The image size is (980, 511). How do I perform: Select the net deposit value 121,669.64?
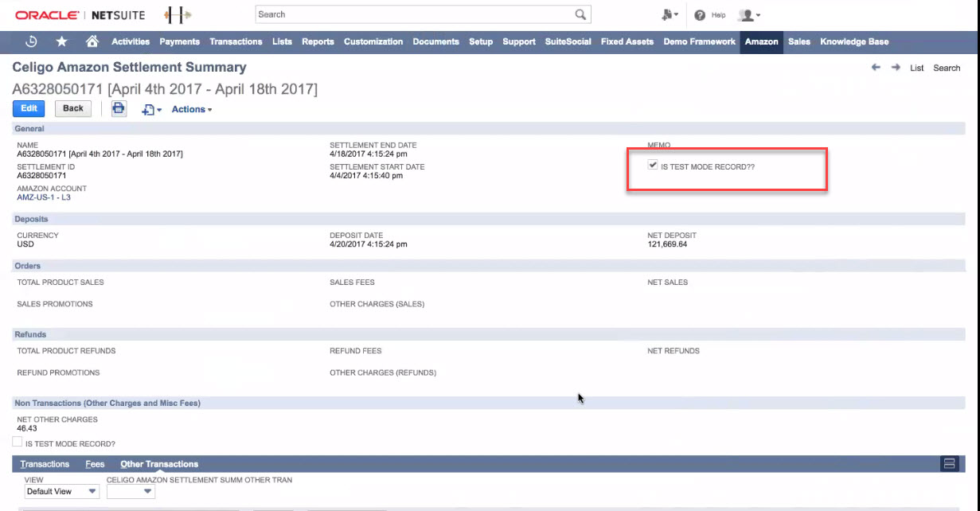[667, 244]
